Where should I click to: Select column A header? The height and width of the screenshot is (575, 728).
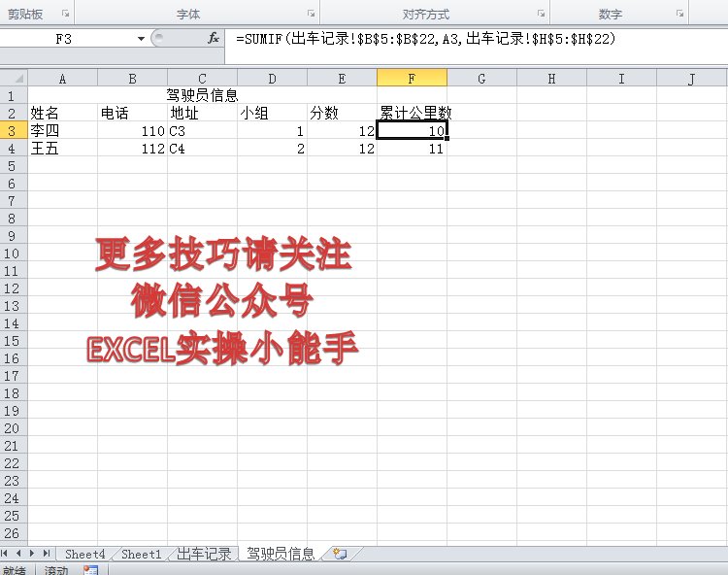click(63, 78)
